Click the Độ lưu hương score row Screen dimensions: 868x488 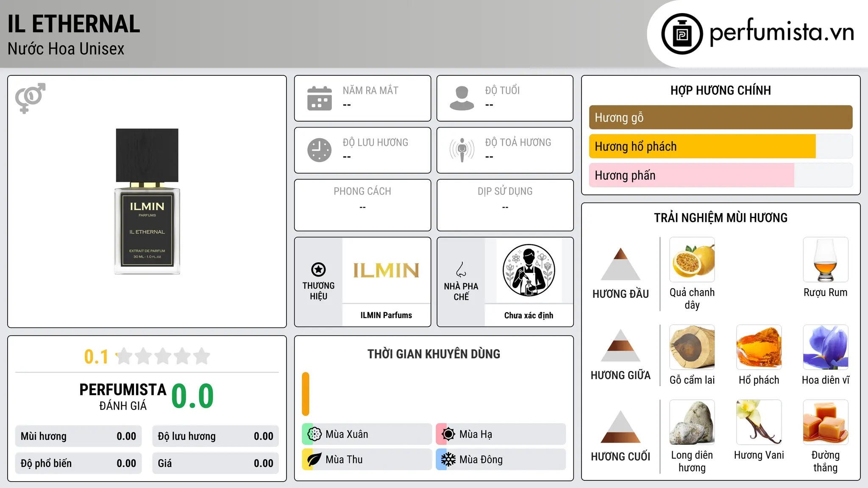click(x=215, y=436)
